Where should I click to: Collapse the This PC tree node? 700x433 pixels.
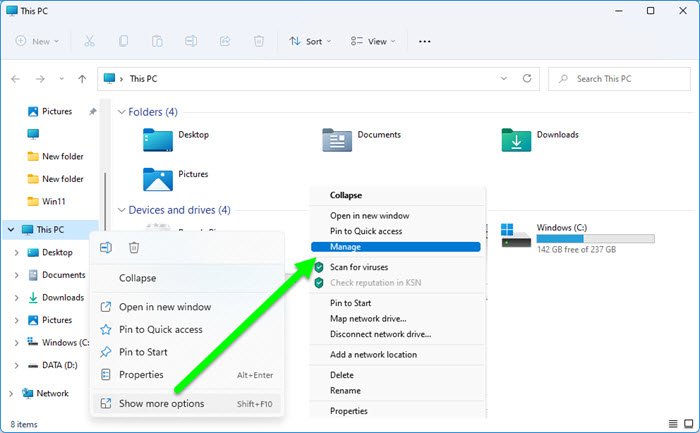coord(11,230)
